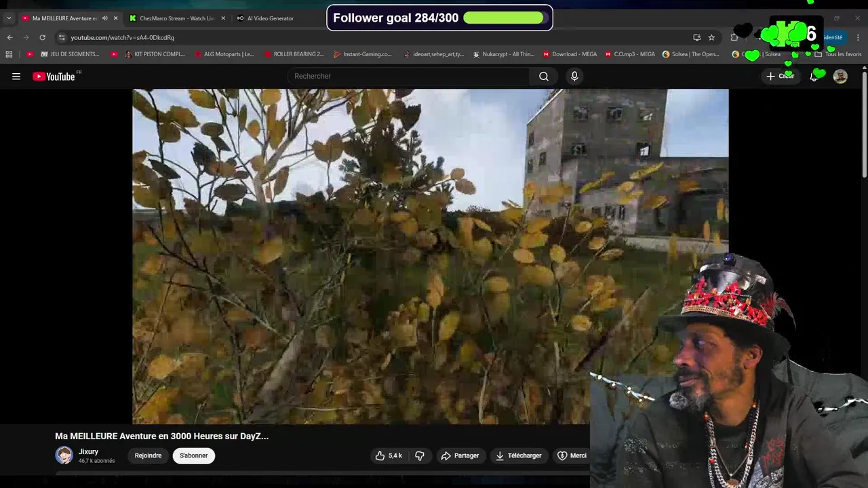Image resolution: width=868 pixels, height=488 pixels.
Task: Open the Instant-Gaming bookmark
Action: tap(363, 54)
